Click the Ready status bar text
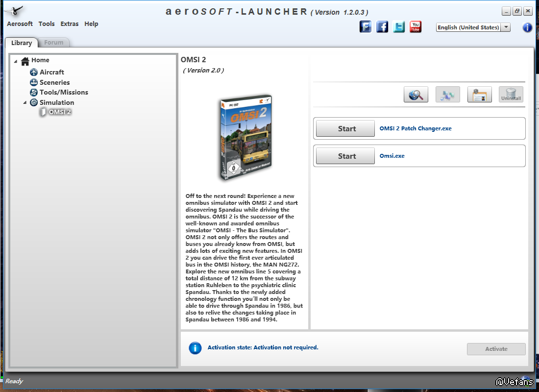This screenshot has width=539, height=392. pyautogui.click(x=14, y=381)
